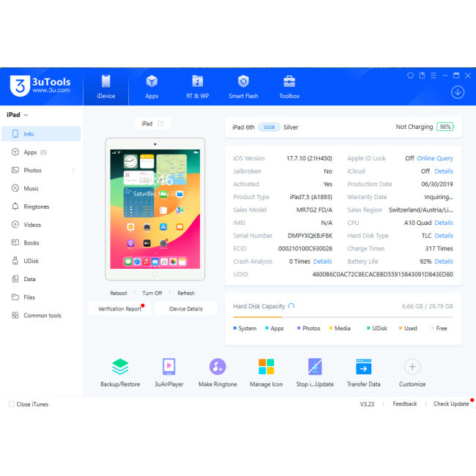Open Files in the sidebar

pyautogui.click(x=41, y=297)
